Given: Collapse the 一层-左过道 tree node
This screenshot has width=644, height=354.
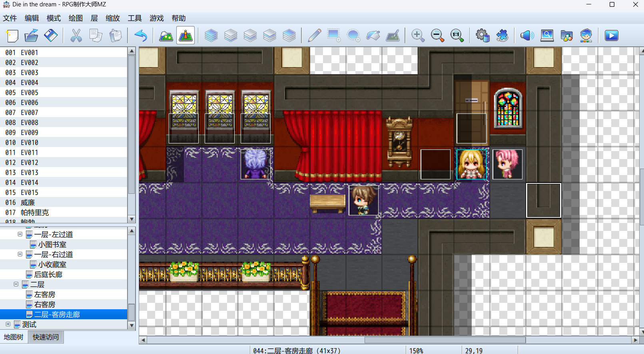Looking at the screenshot, I should click(x=20, y=234).
